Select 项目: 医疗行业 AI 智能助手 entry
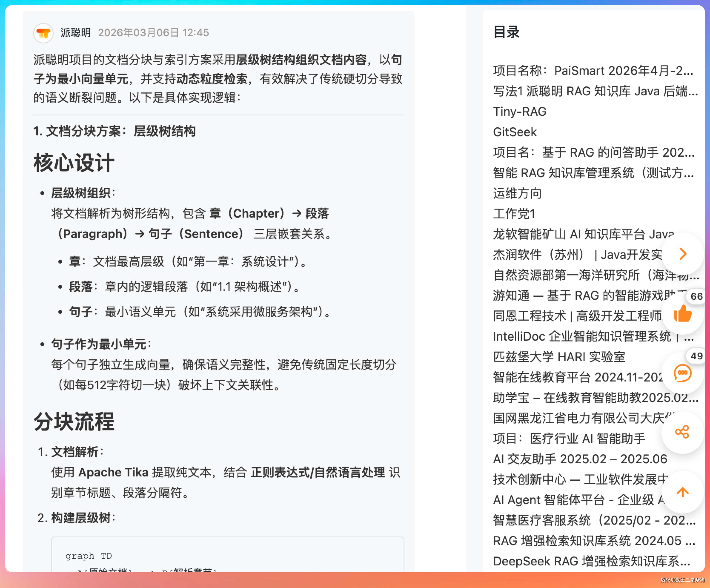This screenshot has height=588, width=710. pyautogui.click(x=569, y=439)
